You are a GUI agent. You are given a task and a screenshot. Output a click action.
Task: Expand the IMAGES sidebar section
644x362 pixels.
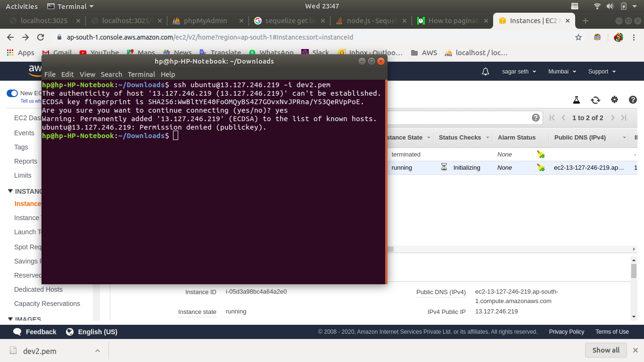(x=10, y=320)
